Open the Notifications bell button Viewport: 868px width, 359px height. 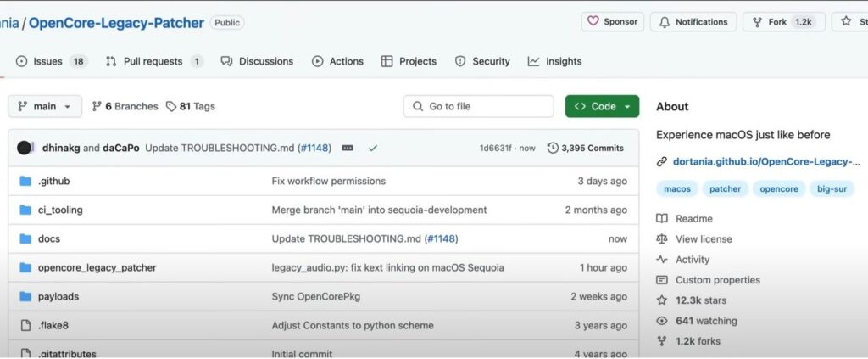693,21
